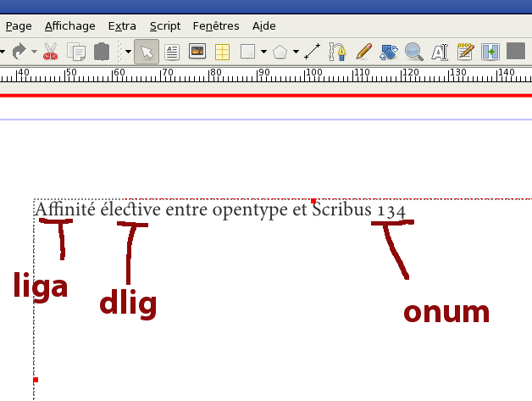Choose the Bezier curve pen tool

click(x=338, y=52)
